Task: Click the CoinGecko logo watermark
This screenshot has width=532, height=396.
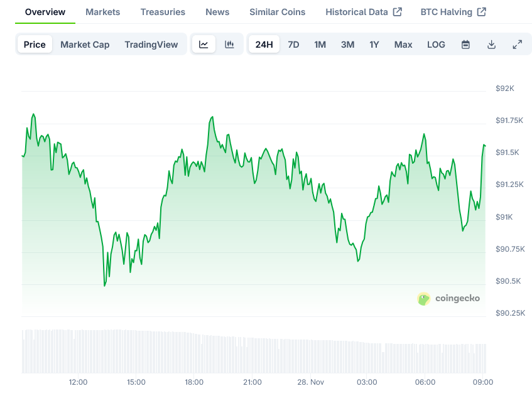Action: (x=448, y=299)
